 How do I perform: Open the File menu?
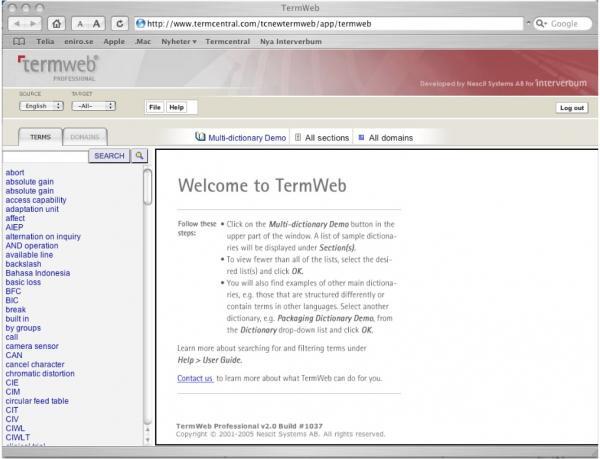(155, 107)
